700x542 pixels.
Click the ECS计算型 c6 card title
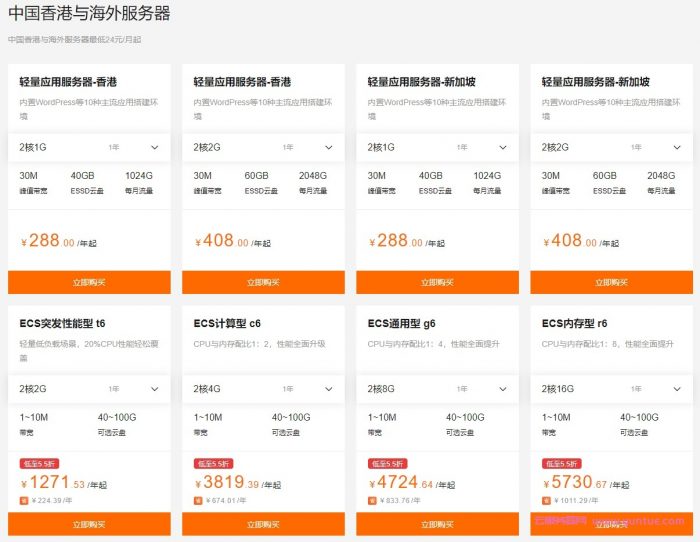(x=227, y=323)
